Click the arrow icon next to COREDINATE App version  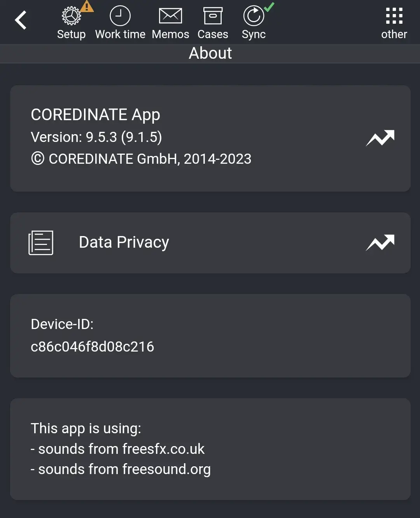pyautogui.click(x=380, y=138)
